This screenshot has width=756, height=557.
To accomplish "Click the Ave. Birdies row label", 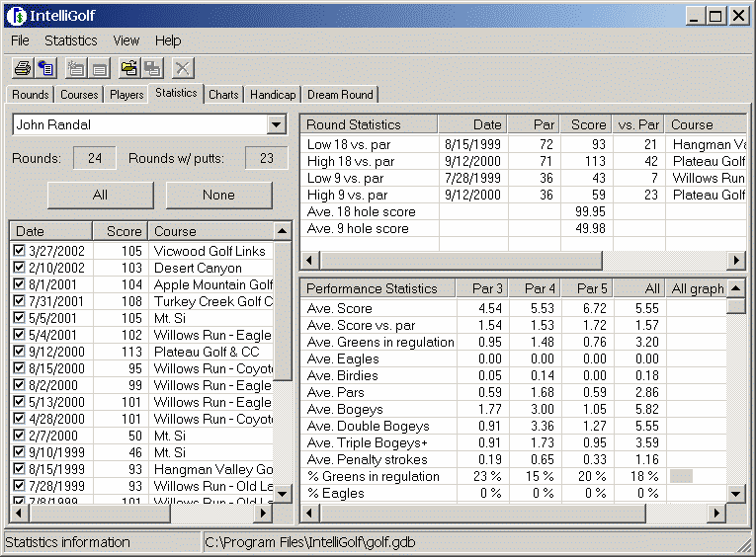I will pos(343,376).
